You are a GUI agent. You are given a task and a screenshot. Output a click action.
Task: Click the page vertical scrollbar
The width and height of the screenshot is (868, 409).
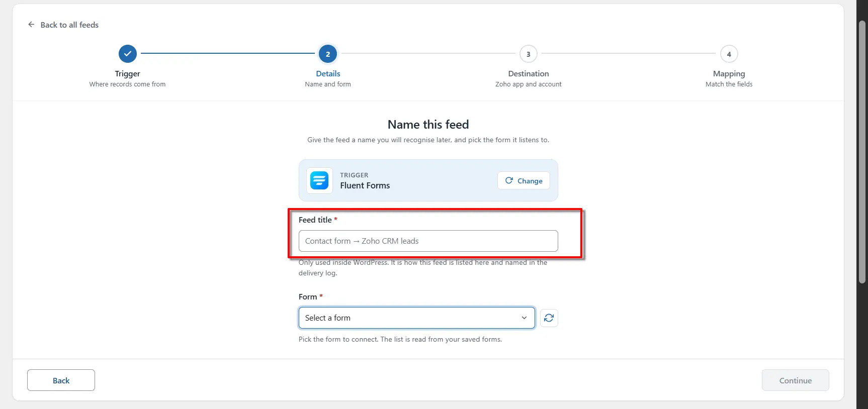coord(862,151)
